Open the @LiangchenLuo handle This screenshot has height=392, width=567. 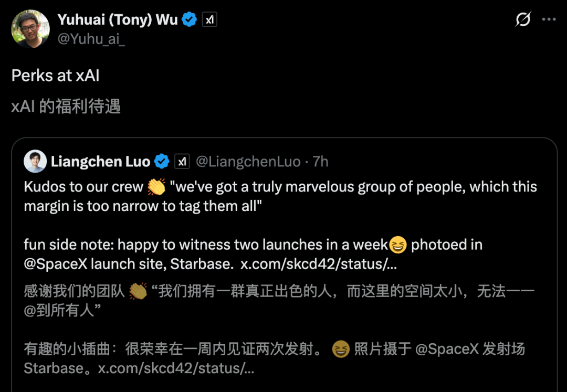248,162
